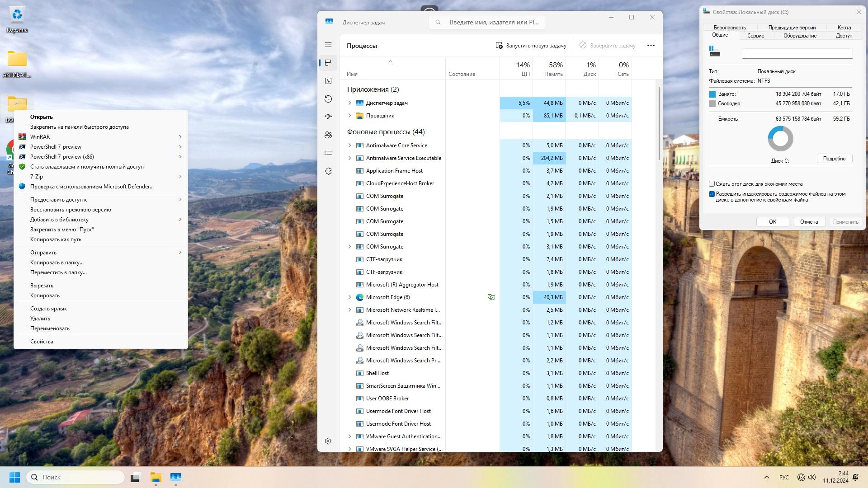Open Users page in sidebar
This screenshot has width=868, height=488.
328,135
